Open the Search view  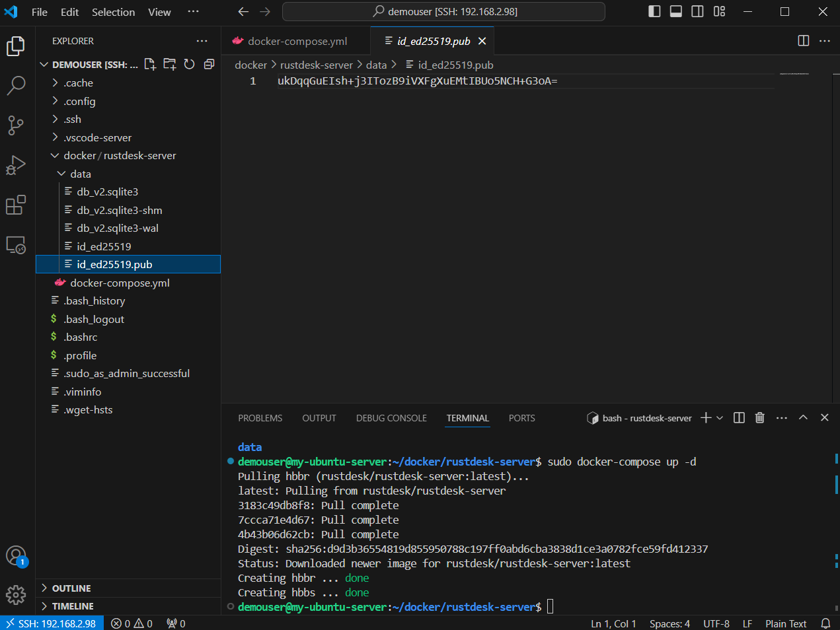pyautogui.click(x=17, y=86)
